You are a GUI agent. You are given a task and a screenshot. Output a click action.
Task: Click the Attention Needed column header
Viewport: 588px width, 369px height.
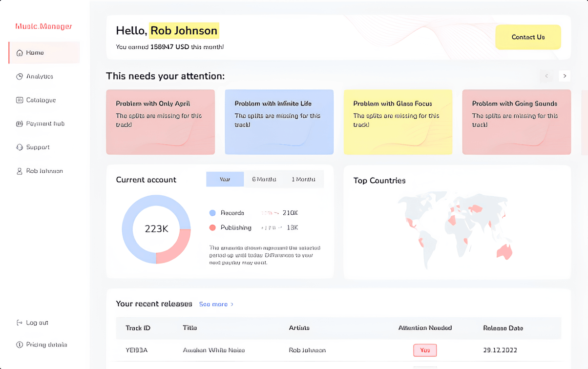[425, 328]
